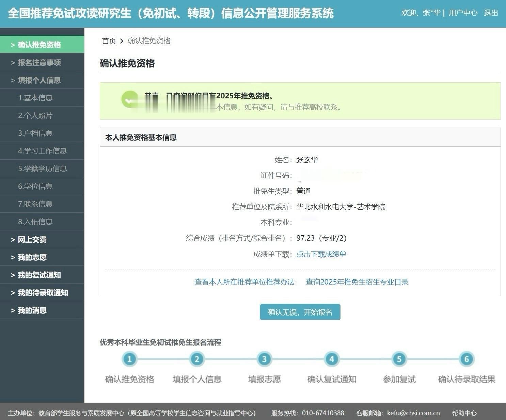Click step 4 circle for 确认复试通知
506x420 pixels.
tap(332, 359)
